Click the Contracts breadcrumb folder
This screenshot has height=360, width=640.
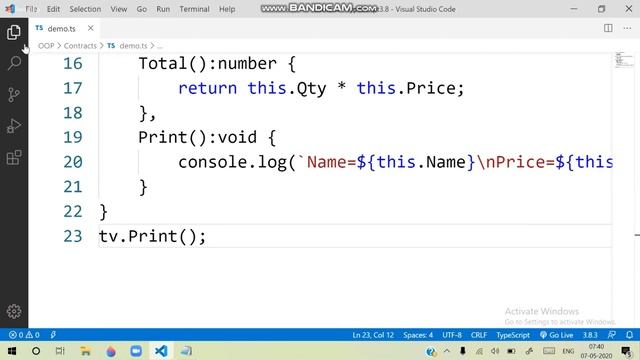pos(80,46)
